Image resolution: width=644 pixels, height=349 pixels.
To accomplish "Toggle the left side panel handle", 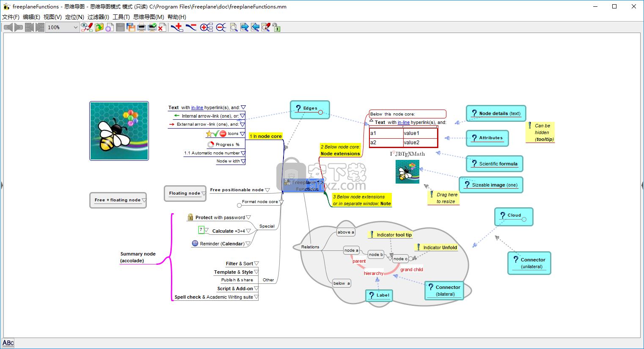I will (2, 185).
